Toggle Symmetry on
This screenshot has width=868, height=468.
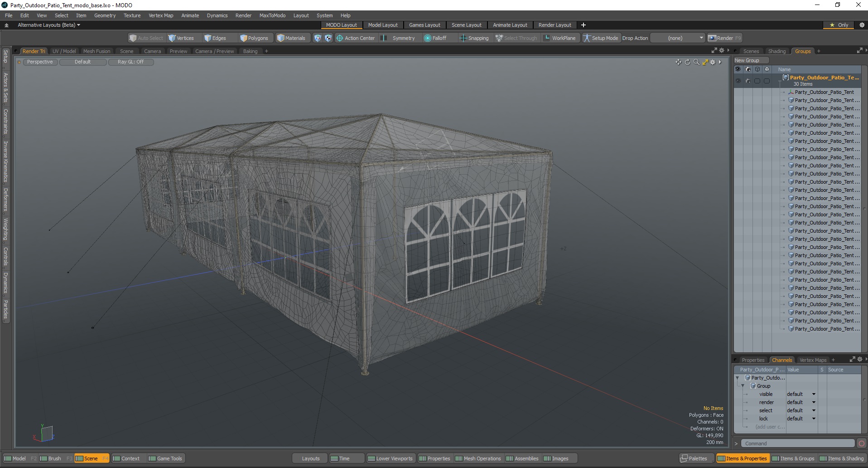pos(399,38)
